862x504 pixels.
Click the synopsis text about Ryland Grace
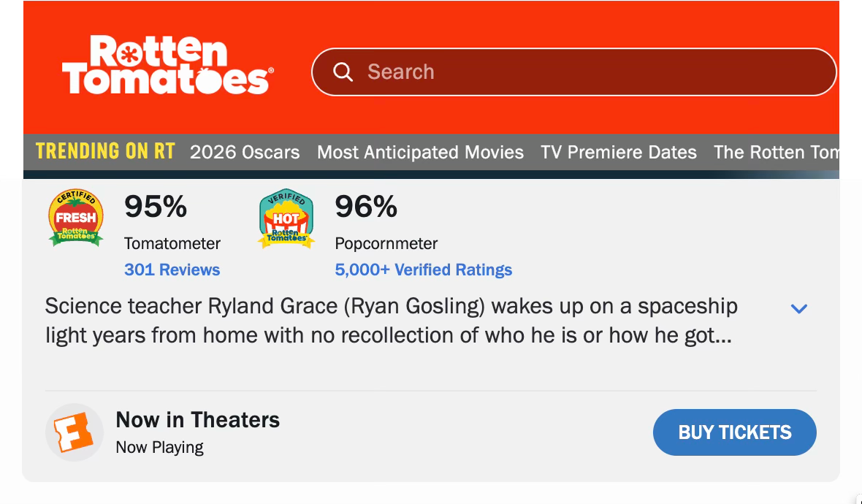pyautogui.click(x=391, y=321)
